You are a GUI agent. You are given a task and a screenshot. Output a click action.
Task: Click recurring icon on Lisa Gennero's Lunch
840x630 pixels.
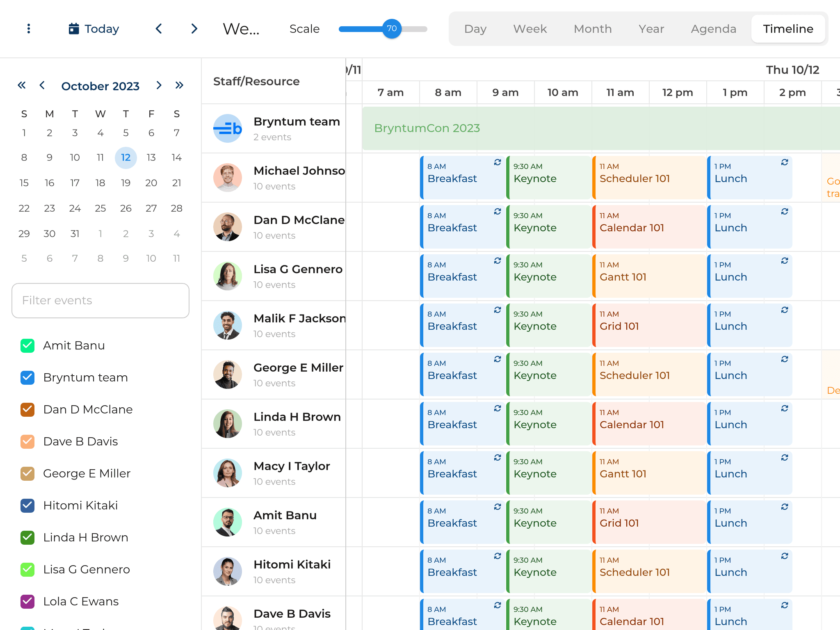tap(785, 261)
